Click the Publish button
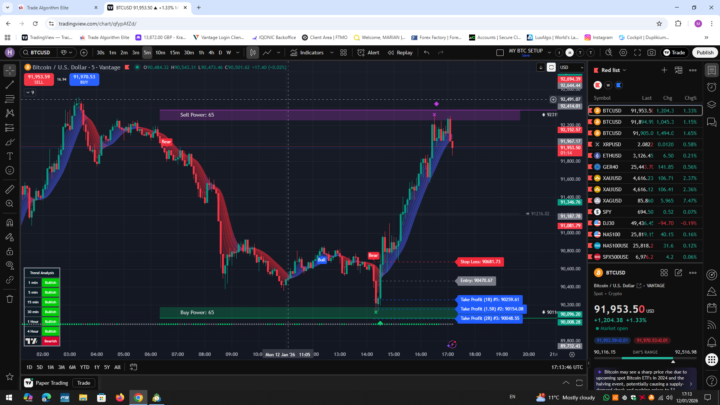Image resolution: width=720 pixels, height=405 pixels. 705,53
